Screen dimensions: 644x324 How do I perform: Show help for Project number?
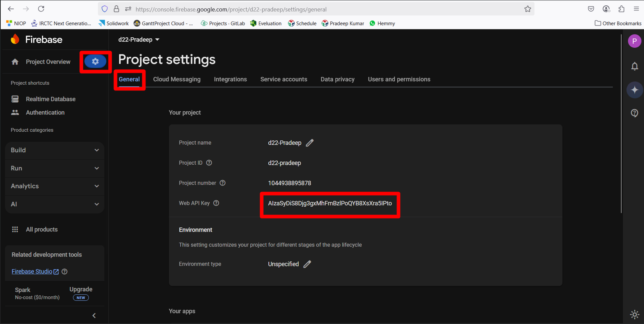tap(223, 183)
